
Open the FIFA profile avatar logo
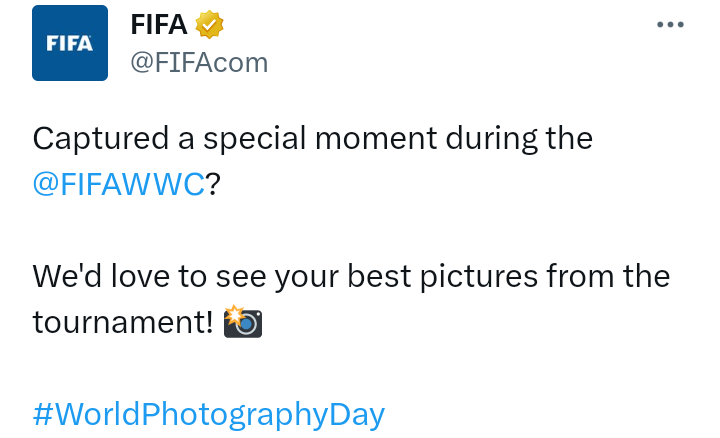tap(70, 43)
